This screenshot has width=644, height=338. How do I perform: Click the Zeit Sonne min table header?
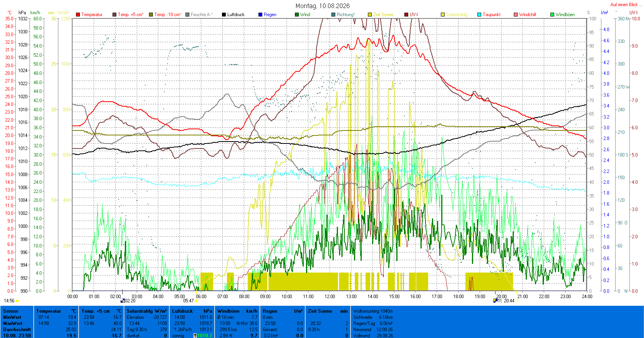coord(328,311)
